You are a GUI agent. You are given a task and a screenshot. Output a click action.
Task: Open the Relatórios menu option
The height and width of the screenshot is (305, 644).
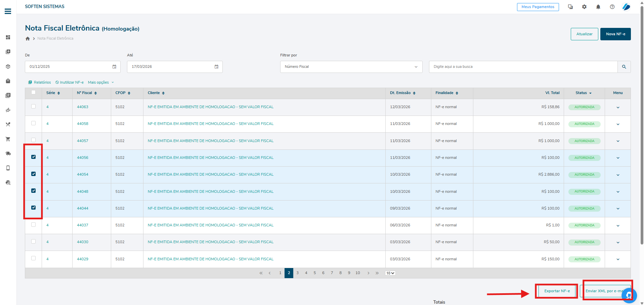click(40, 82)
